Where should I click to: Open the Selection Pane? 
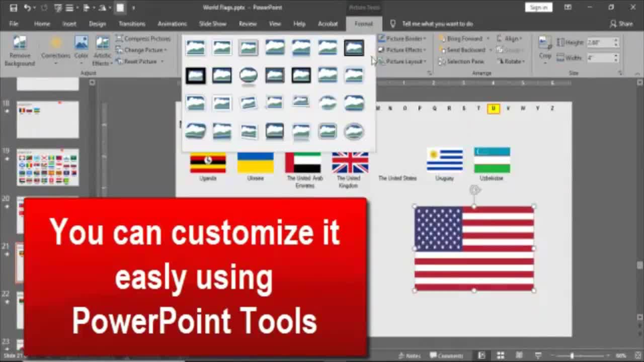point(464,61)
